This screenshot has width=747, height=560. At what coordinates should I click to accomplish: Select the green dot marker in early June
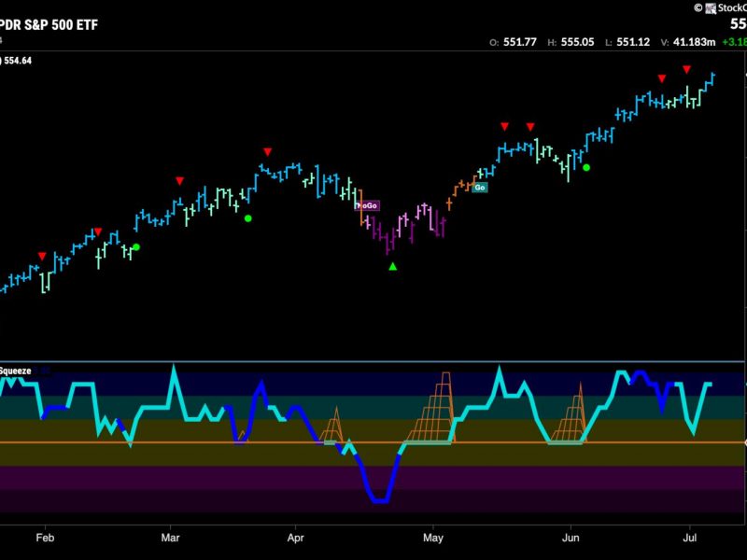[x=586, y=168]
